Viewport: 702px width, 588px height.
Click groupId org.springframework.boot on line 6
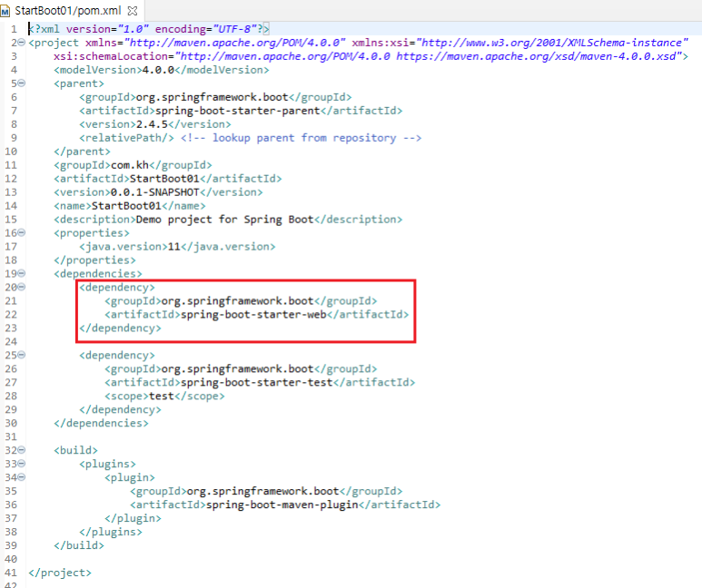tap(212, 97)
